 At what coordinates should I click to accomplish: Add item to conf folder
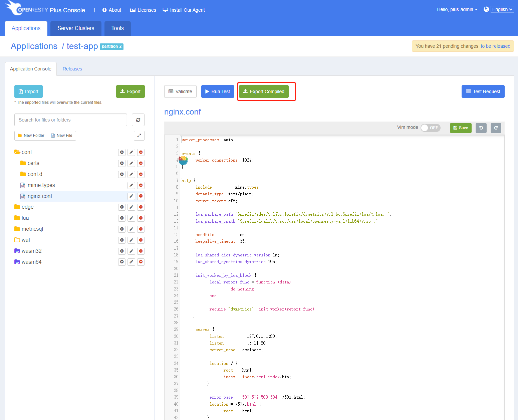122,152
